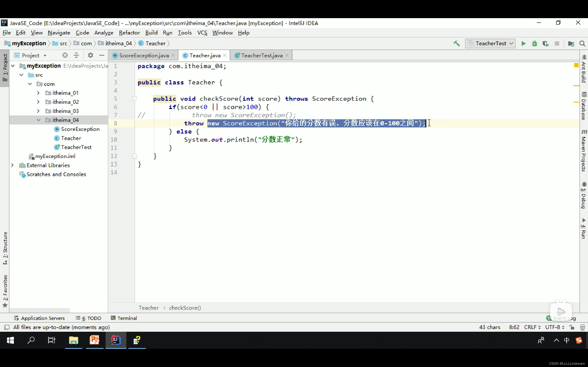
Task: Click the Debug bug icon
Action: pyautogui.click(x=534, y=43)
